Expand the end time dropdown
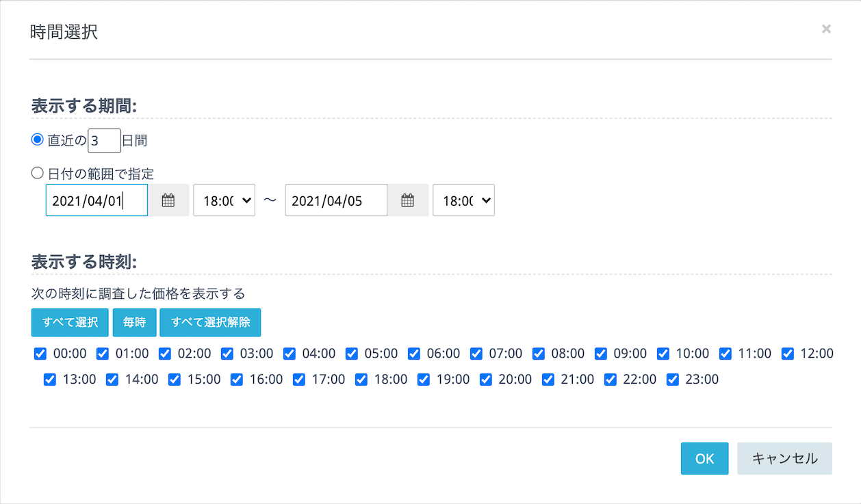 pos(464,200)
